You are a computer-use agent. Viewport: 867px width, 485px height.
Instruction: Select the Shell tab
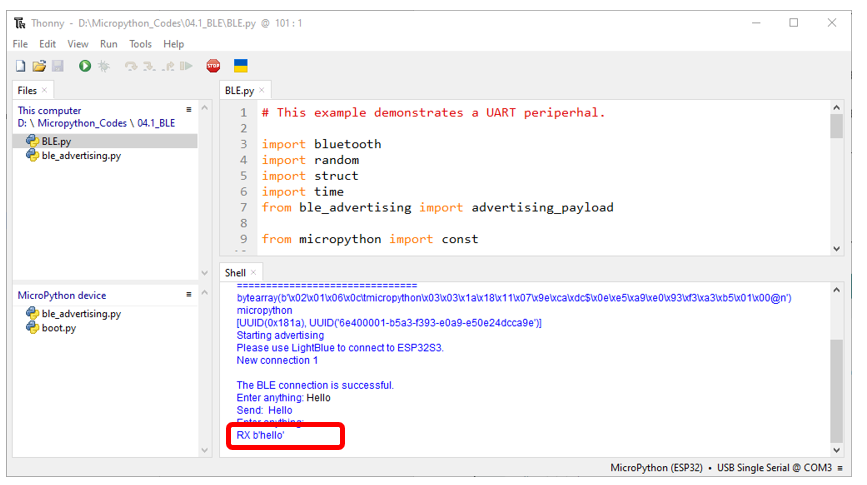tap(235, 273)
